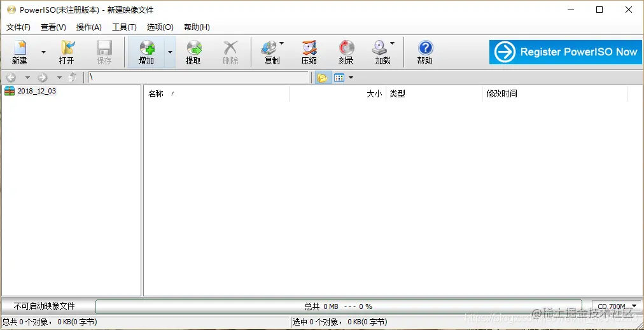Open the CD 700M media size dropdown

[617, 306]
